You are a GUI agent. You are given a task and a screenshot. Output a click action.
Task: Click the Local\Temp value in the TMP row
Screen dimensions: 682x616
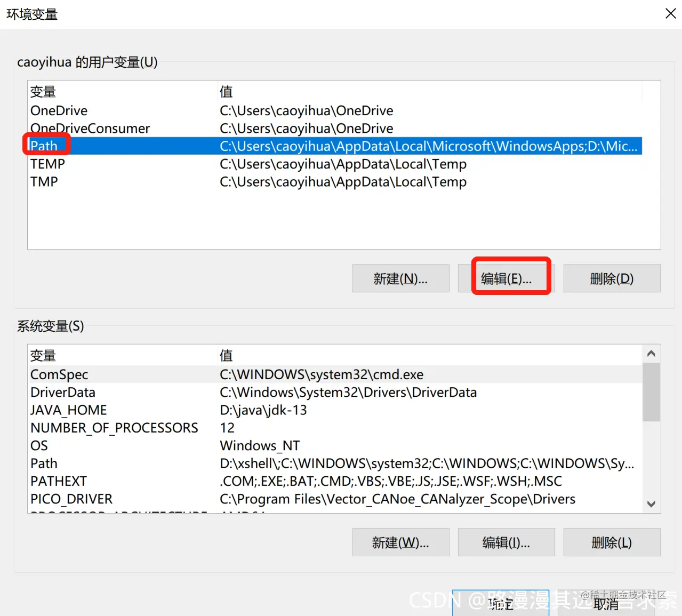click(x=343, y=182)
